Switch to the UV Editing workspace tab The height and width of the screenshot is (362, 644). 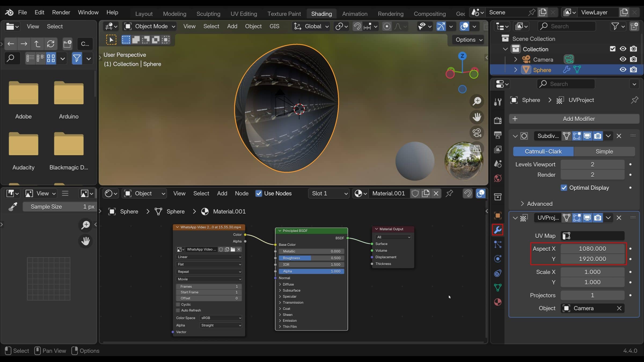pyautogui.click(x=244, y=14)
